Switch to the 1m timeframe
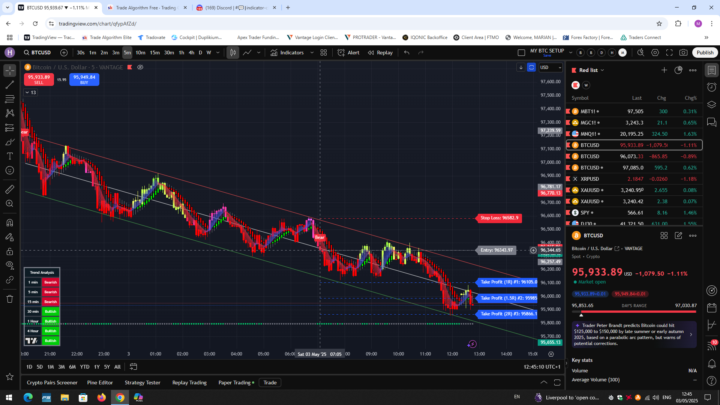The image size is (720, 405). coord(93,53)
